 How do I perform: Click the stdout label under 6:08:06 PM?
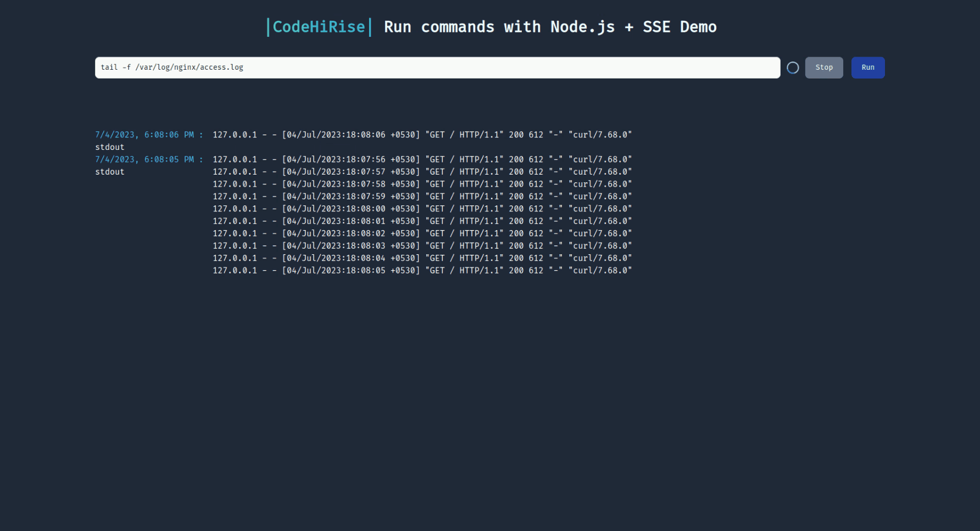click(110, 147)
